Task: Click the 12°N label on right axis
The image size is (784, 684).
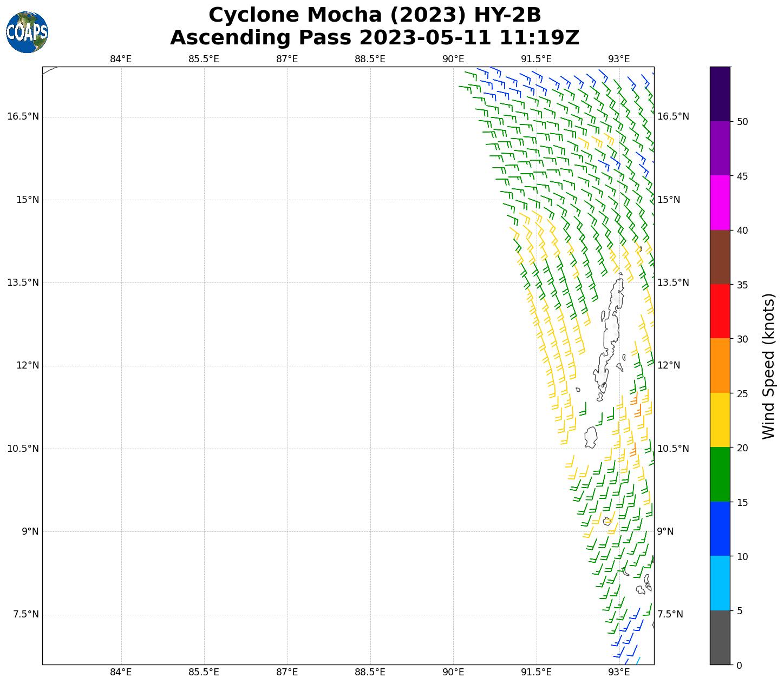Action: tap(669, 365)
